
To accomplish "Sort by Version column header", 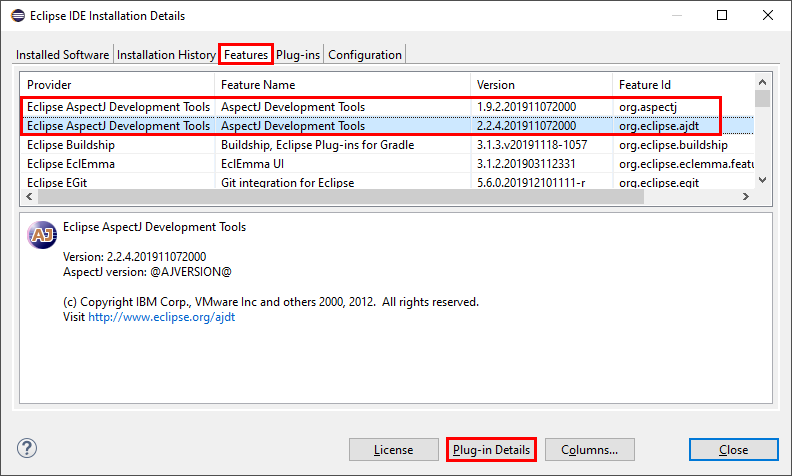I will pos(541,85).
